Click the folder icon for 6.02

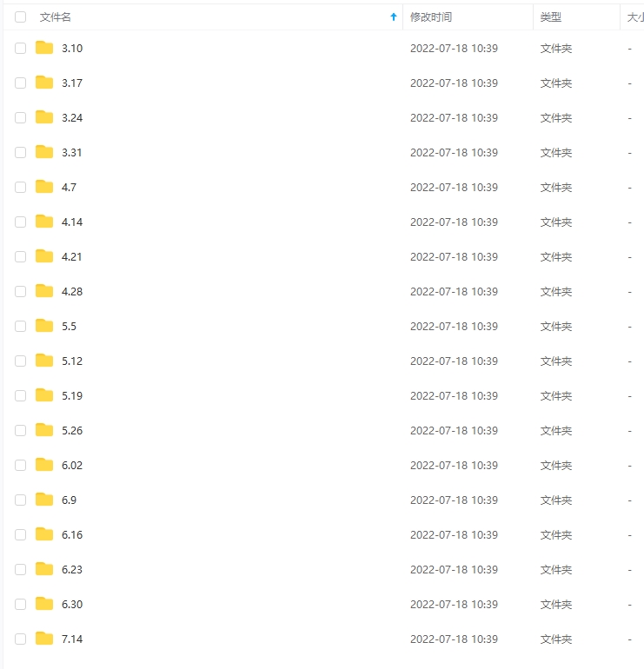[44, 465]
